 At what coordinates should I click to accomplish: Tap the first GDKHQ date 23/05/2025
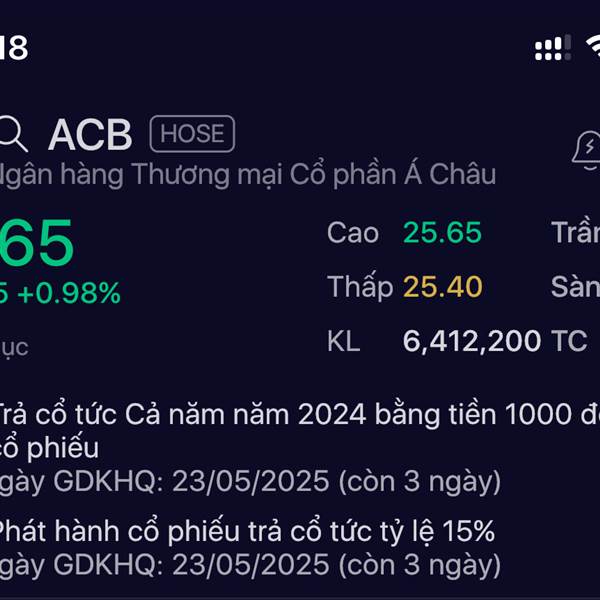tap(251, 481)
